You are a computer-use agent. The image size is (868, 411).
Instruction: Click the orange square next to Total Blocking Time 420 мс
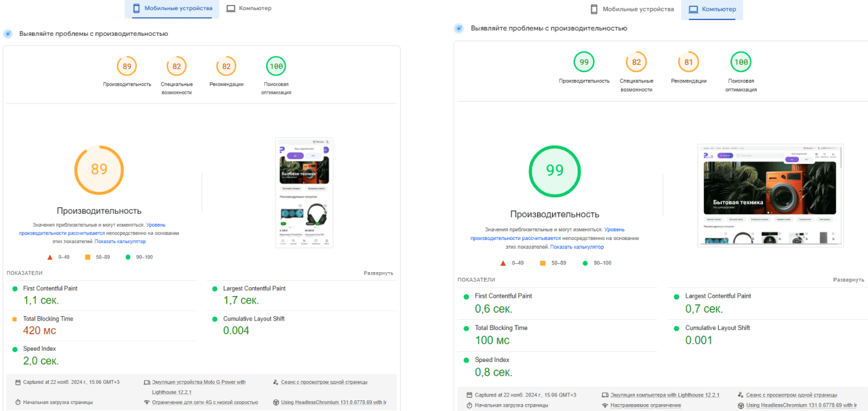click(14, 319)
